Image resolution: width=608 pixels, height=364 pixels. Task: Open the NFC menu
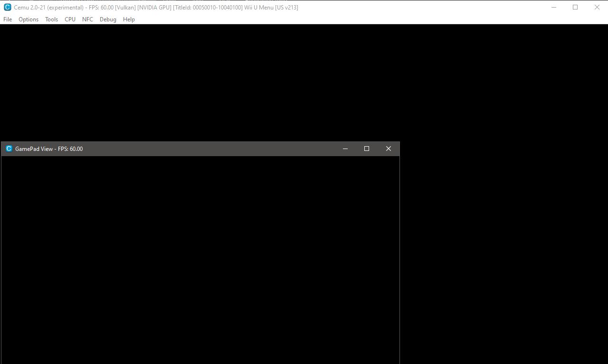[x=87, y=19]
